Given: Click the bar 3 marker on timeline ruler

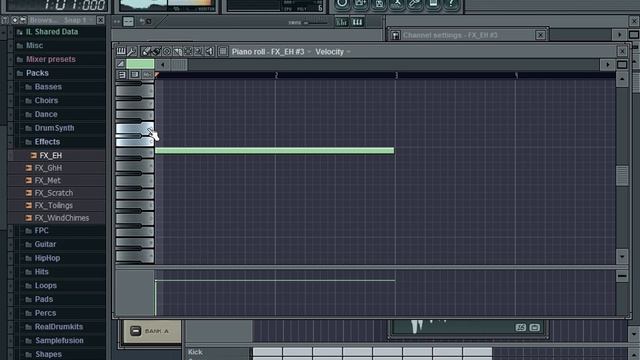Looking at the screenshot, I should pyautogui.click(x=396, y=76).
